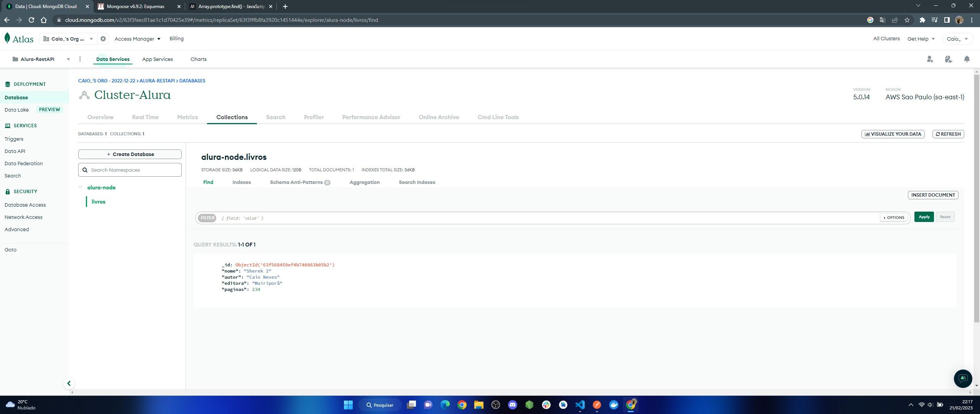This screenshot has width=980, height=414.
Task: Click invite user to project icon
Action: point(930,59)
